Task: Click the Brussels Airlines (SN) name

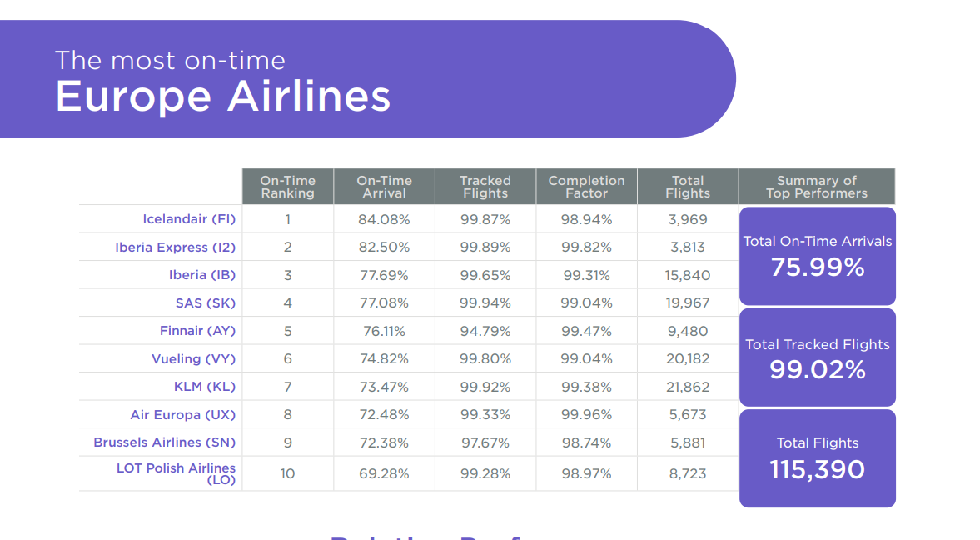Action: (164, 442)
